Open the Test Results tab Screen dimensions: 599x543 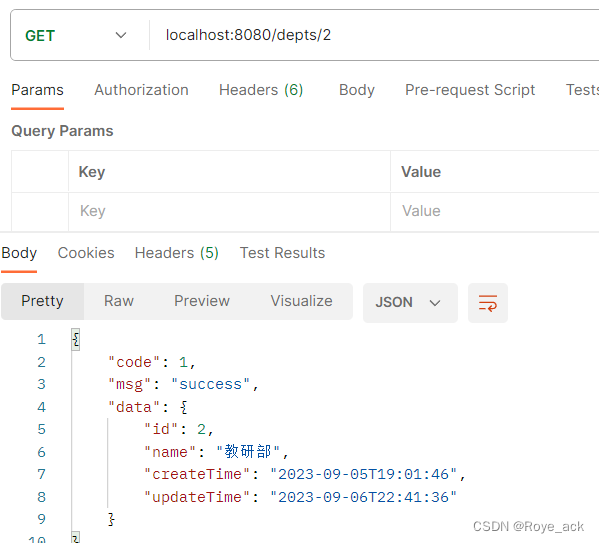tap(282, 253)
